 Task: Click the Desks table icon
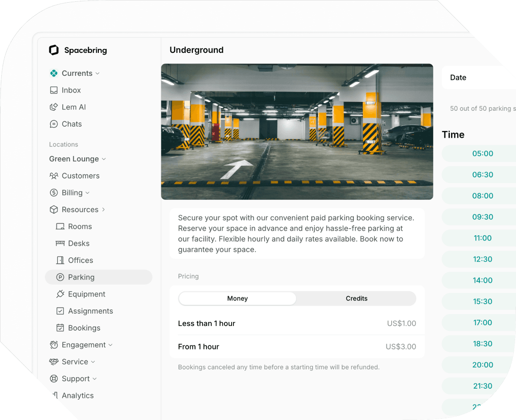pyautogui.click(x=60, y=243)
